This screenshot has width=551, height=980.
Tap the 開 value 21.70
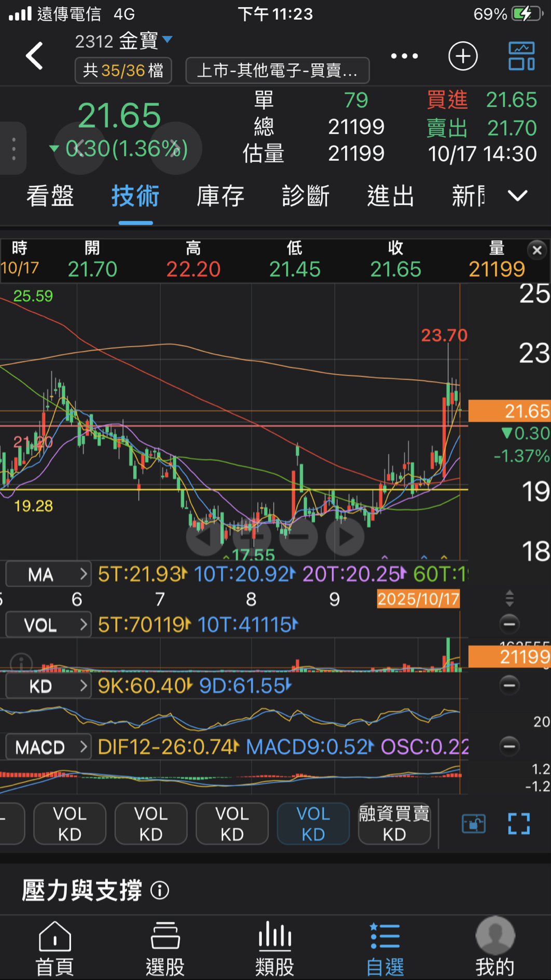(92, 269)
